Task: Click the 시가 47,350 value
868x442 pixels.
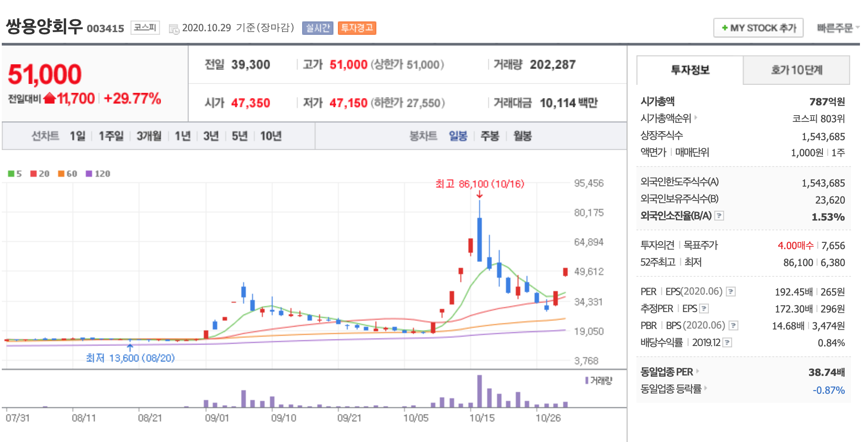Action: pos(251,103)
